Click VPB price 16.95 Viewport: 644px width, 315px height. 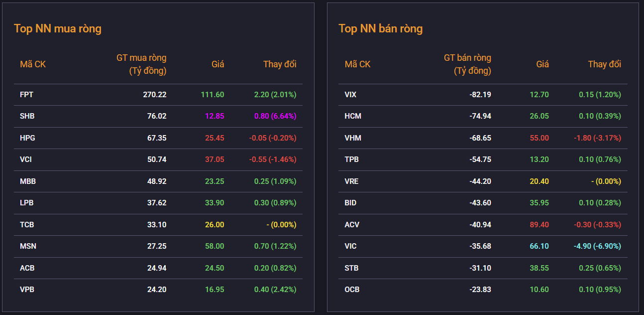215,290
